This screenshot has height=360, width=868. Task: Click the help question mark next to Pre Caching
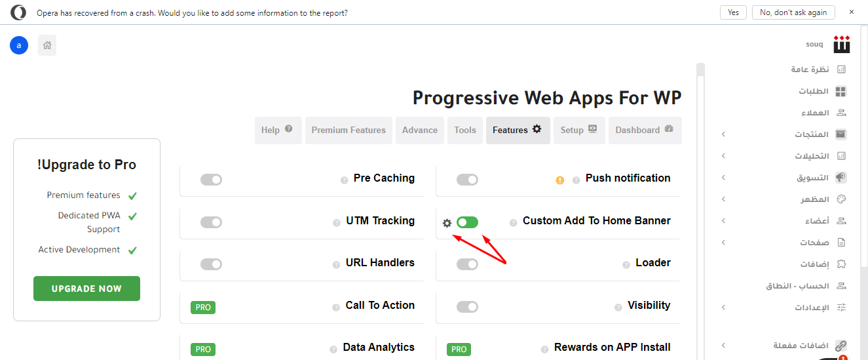tap(344, 180)
